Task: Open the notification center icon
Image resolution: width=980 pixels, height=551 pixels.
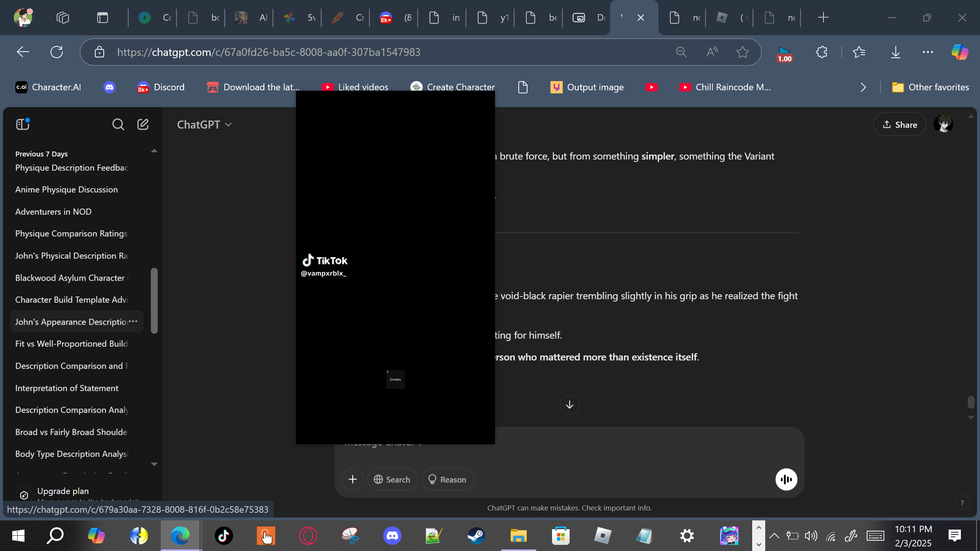Action: click(x=955, y=536)
